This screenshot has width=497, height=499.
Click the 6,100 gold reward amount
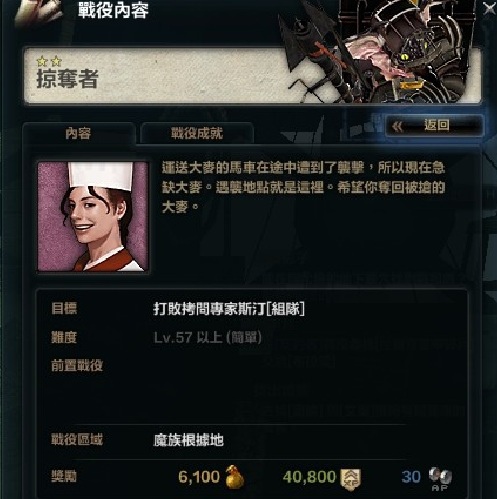point(199,477)
